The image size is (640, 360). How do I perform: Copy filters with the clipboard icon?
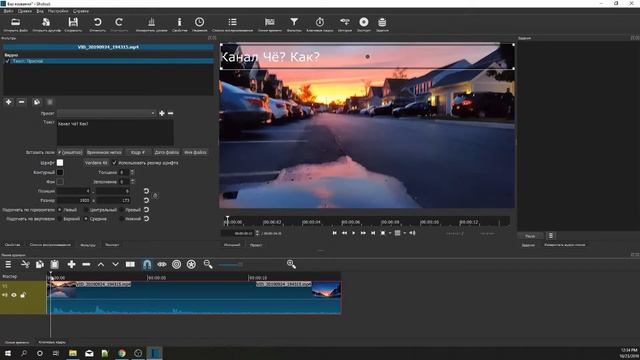(x=36, y=102)
